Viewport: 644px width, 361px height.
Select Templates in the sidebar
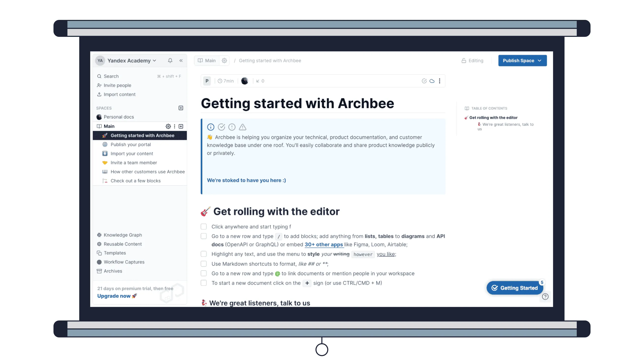115,253
